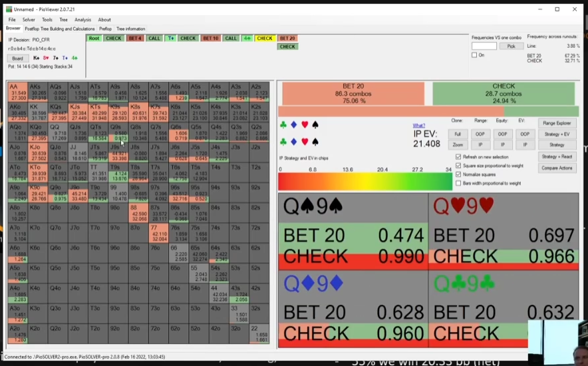
Task: Switch to the Tree information tab
Action: click(x=130, y=29)
